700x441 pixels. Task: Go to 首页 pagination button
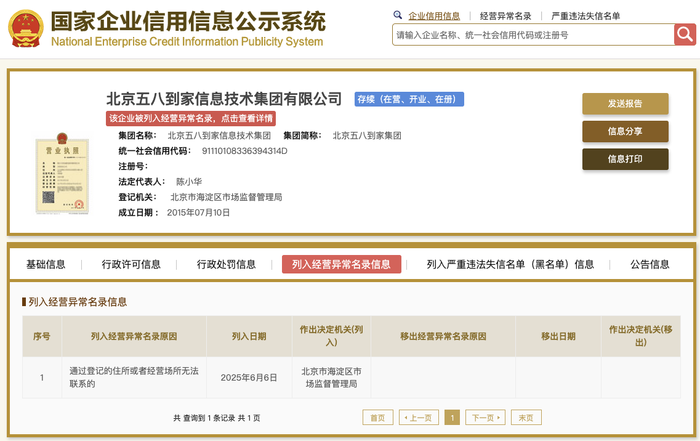[378, 417]
